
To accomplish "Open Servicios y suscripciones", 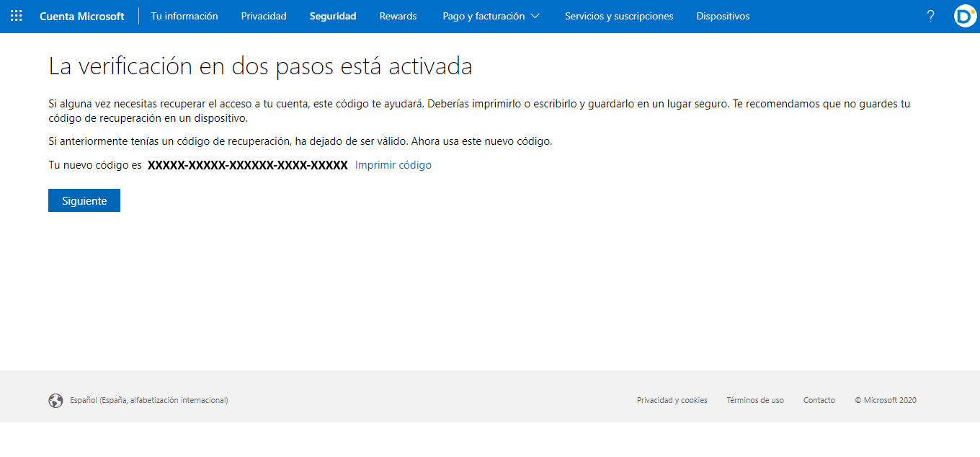I will click(619, 16).
